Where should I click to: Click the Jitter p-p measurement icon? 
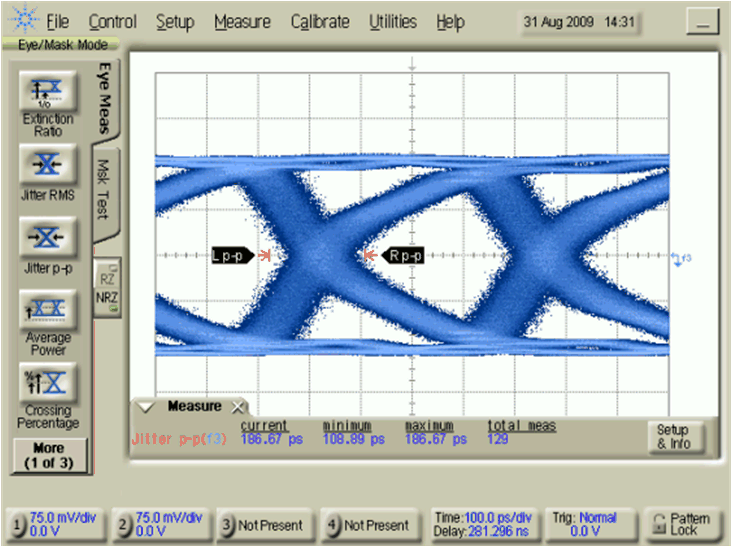coord(48,237)
